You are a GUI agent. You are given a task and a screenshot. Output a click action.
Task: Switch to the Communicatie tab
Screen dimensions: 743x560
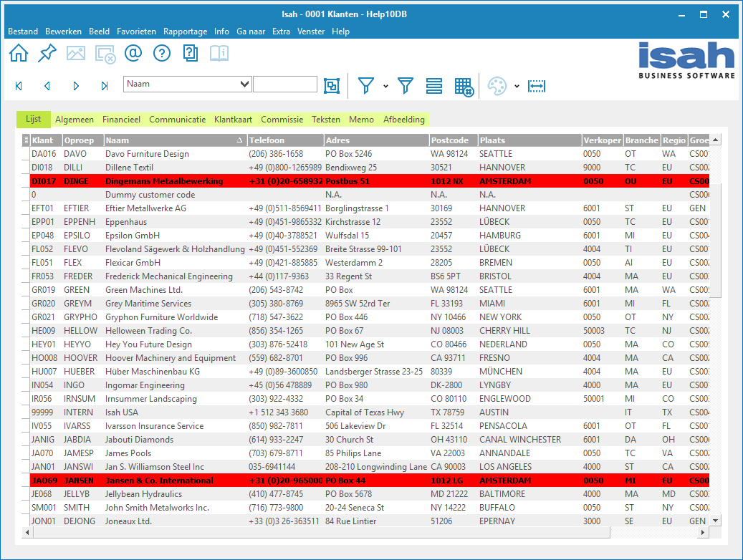tap(177, 120)
